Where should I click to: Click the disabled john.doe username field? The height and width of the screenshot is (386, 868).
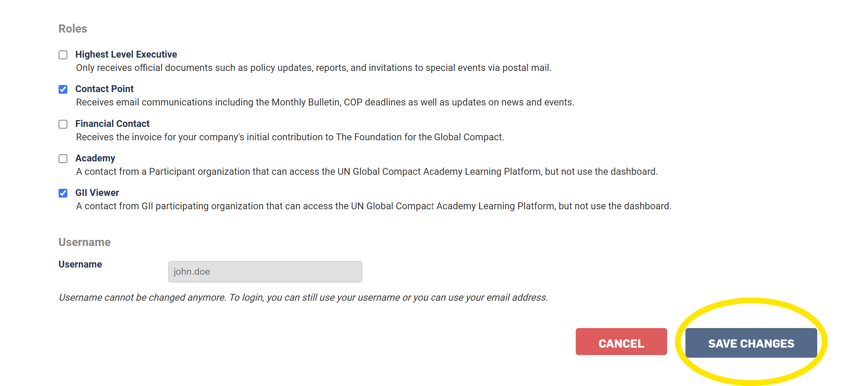click(x=265, y=271)
